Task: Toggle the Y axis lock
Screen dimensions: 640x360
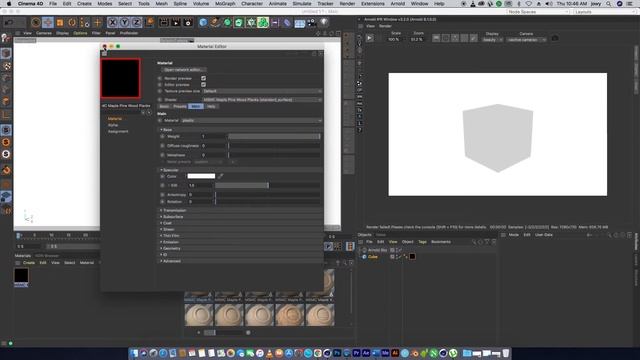Action: coord(124,23)
